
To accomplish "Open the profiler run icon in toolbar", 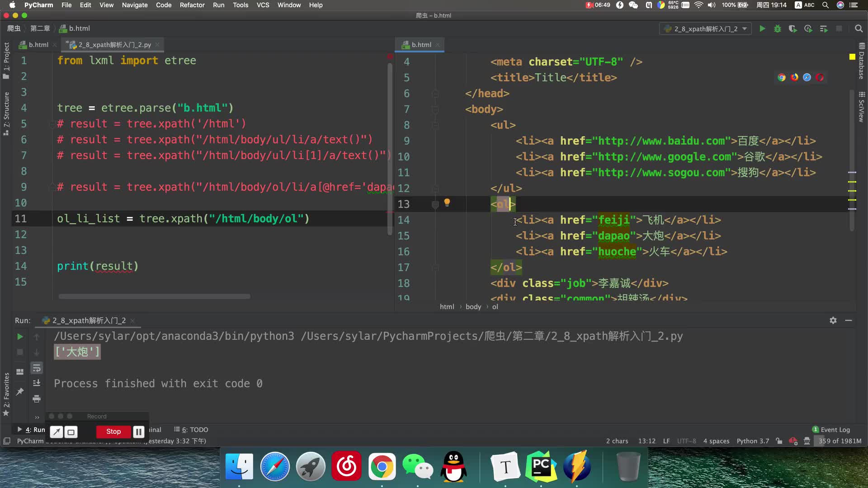I will point(808,29).
